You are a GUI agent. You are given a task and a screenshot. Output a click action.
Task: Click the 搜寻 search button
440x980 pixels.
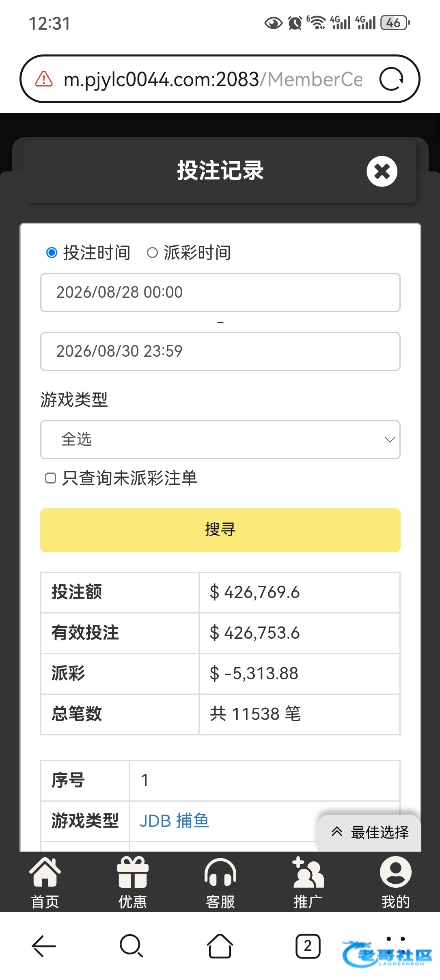click(220, 530)
